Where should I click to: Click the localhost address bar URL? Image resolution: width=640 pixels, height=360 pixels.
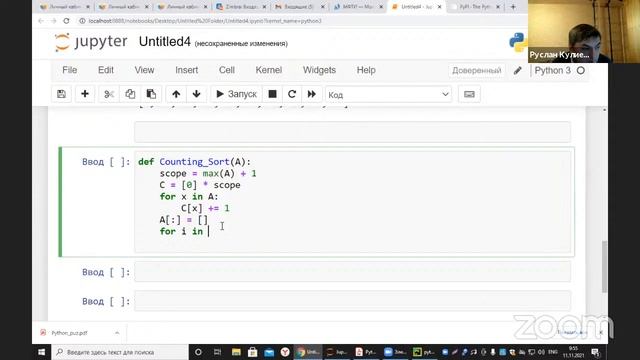(x=205, y=21)
